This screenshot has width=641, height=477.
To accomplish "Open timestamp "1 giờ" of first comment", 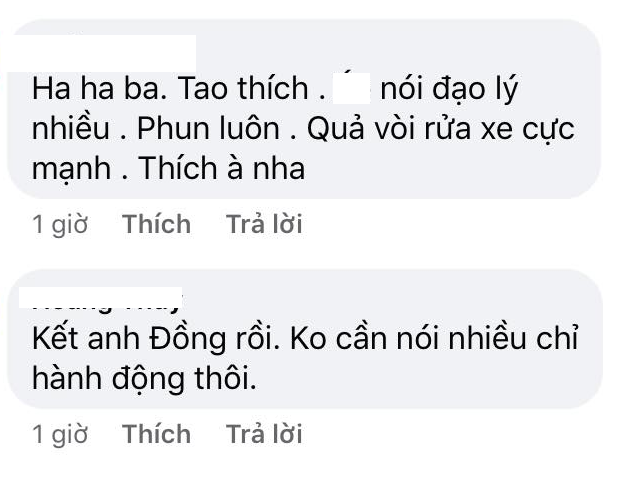I will (x=60, y=225).
